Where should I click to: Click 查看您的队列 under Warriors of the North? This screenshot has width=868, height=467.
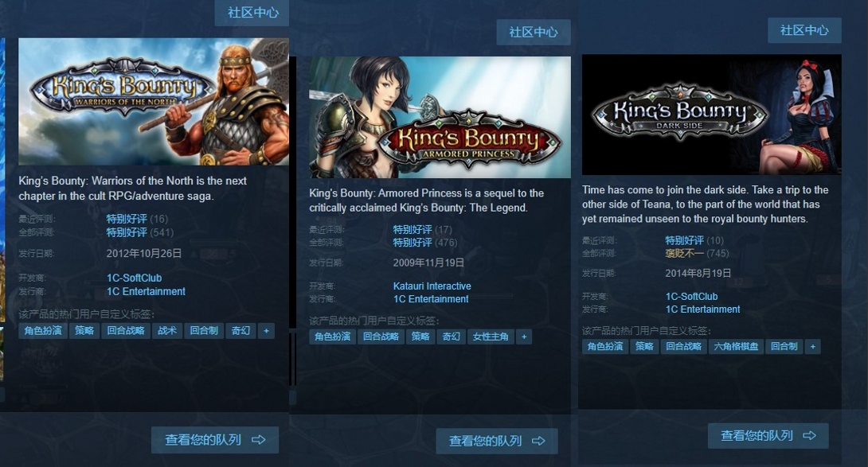[215, 440]
